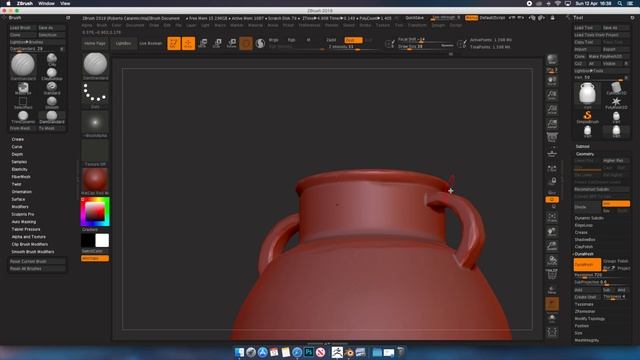Switch to the Move transform icon

point(203,43)
